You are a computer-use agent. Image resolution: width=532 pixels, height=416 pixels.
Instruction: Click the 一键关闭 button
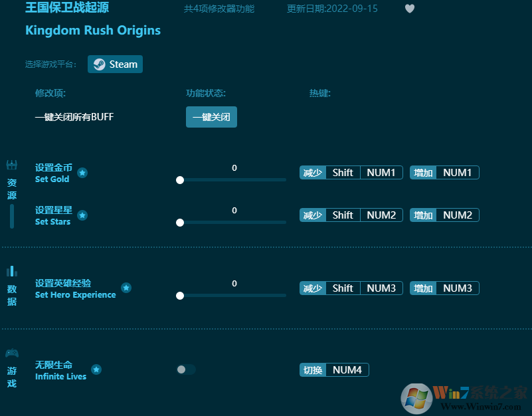(211, 117)
